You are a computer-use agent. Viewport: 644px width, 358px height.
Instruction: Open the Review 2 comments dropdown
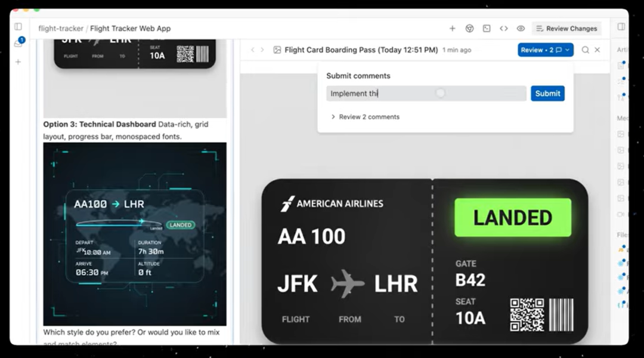(545, 50)
